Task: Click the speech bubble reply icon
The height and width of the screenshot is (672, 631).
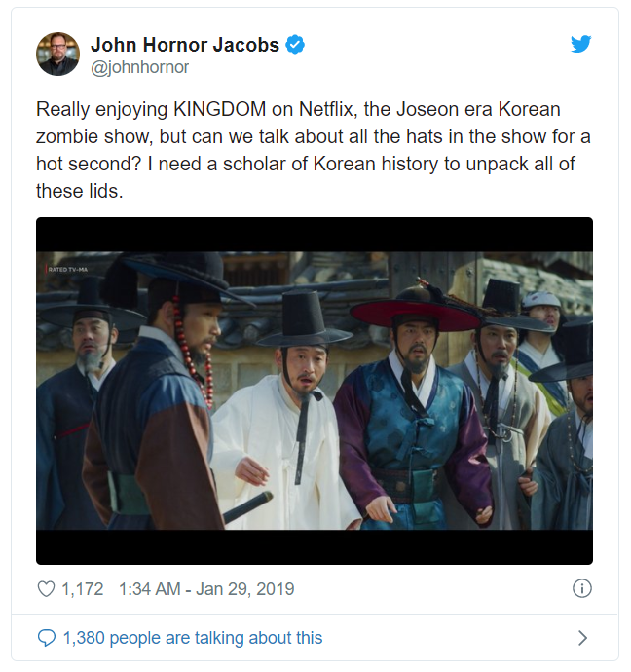Action: pyautogui.click(x=47, y=638)
